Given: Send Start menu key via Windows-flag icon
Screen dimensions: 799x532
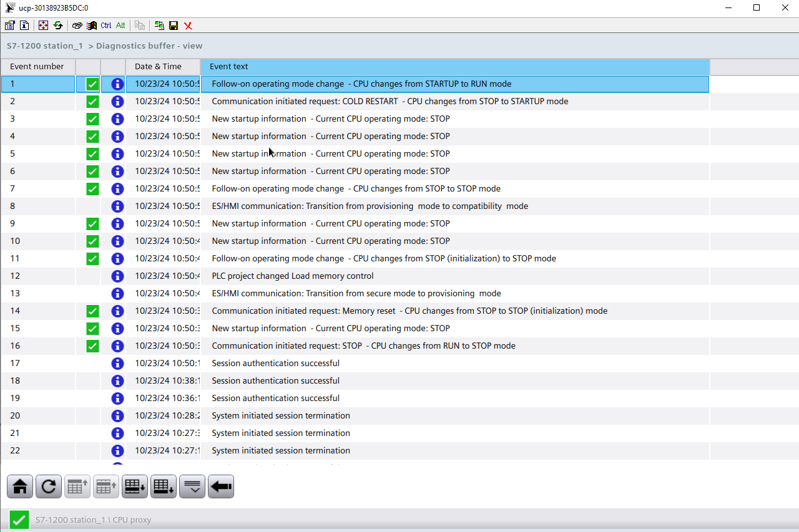Looking at the screenshot, I should 92,26.
